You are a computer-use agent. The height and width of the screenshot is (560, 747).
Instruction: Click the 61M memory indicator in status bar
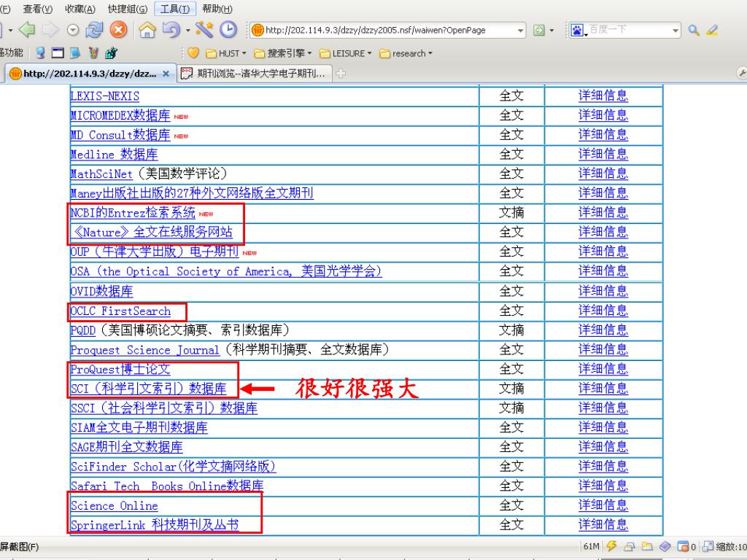[x=591, y=547]
